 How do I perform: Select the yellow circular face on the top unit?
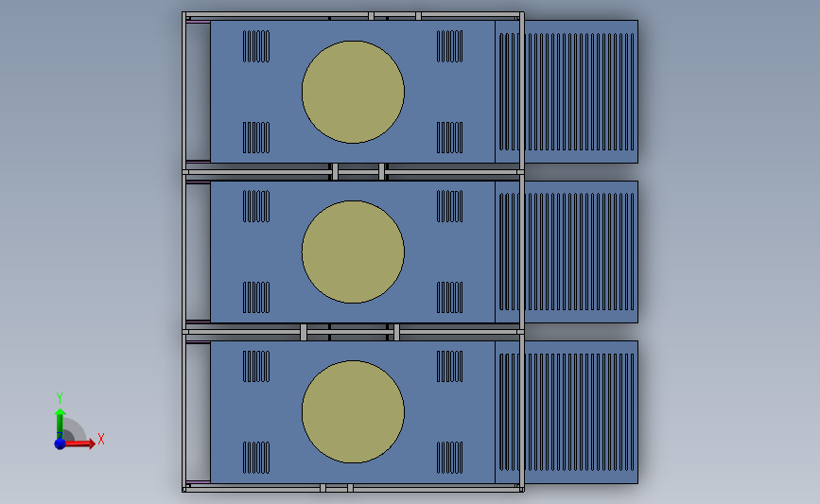pyautogui.click(x=353, y=92)
